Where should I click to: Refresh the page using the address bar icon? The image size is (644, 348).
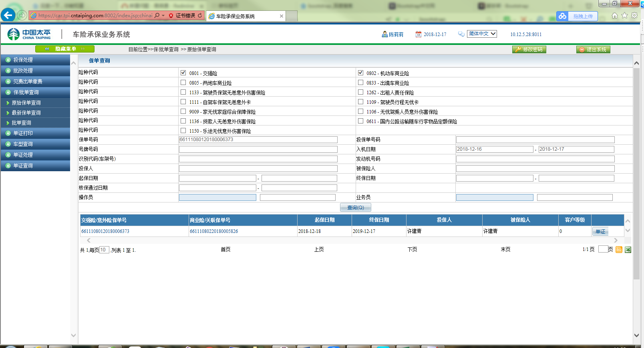pos(200,16)
